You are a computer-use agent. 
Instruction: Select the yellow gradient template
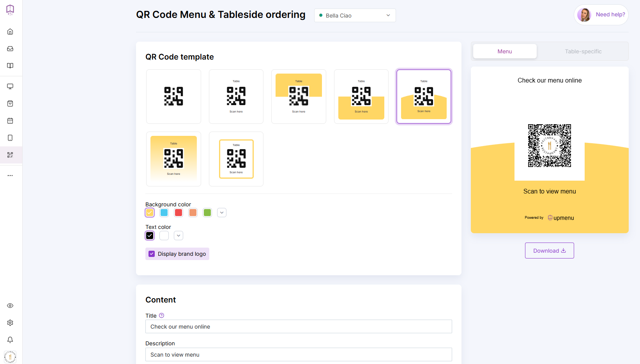click(173, 159)
